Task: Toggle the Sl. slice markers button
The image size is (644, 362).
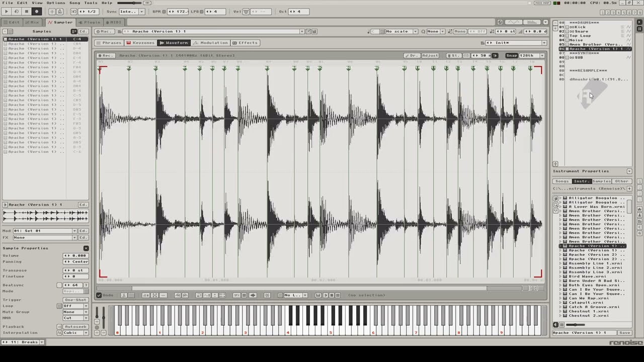Action: 453,55
